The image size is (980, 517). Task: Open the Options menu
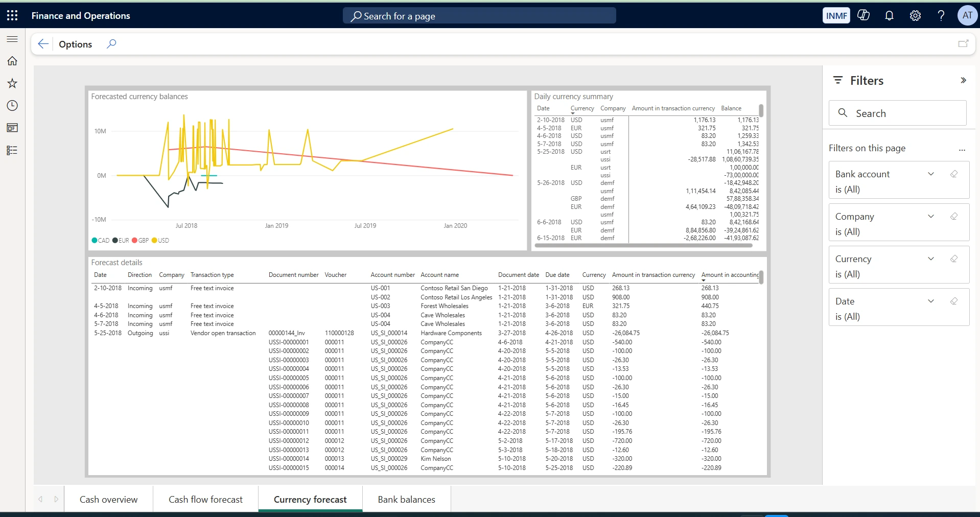click(76, 44)
